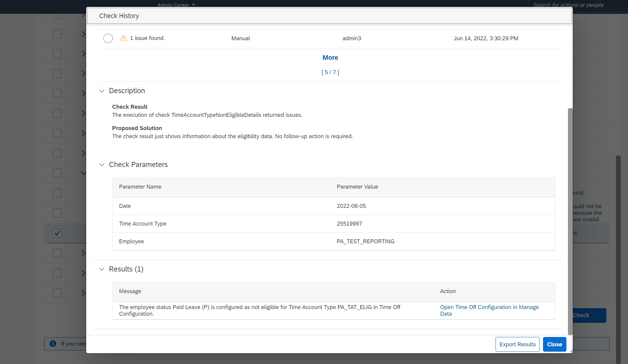Select the radio button for the admin3 check run
Image resolution: width=628 pixels, height=364 pixels.
click(108, 38)
